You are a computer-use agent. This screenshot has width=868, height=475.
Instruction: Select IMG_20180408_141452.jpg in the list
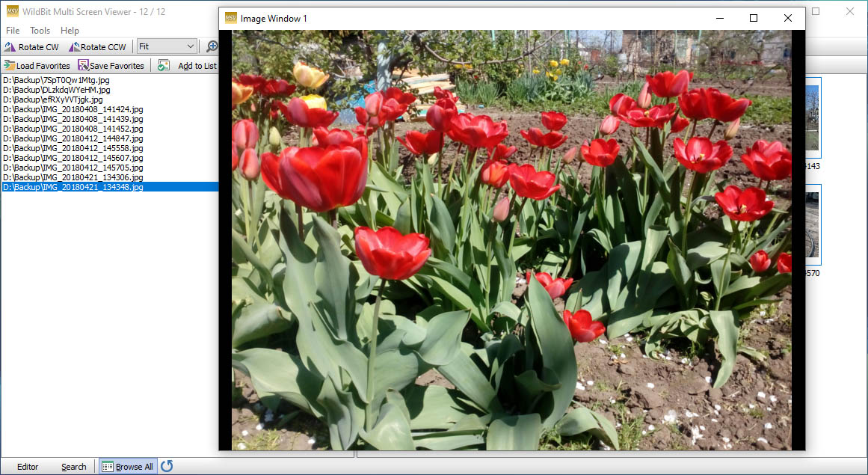pos(73,129)
